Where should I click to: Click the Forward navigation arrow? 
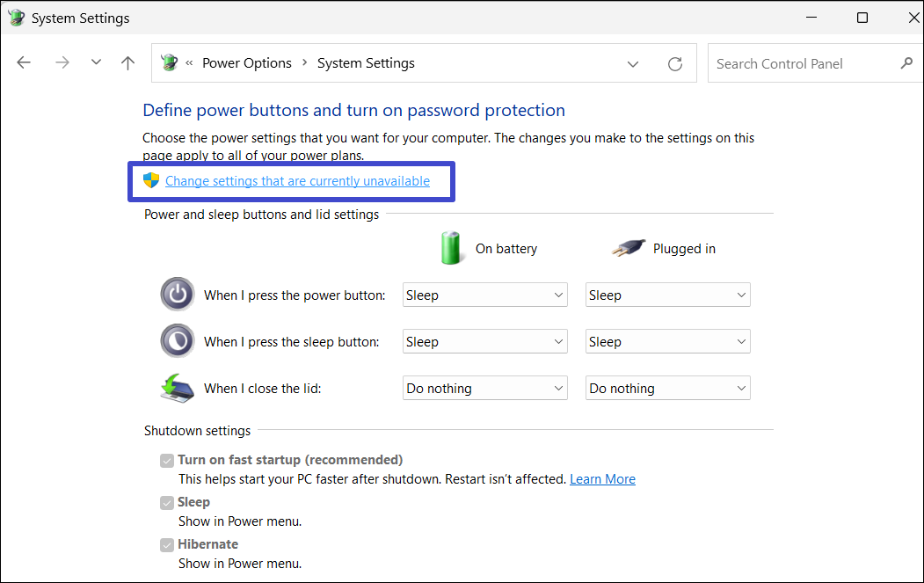pos(62,63)
